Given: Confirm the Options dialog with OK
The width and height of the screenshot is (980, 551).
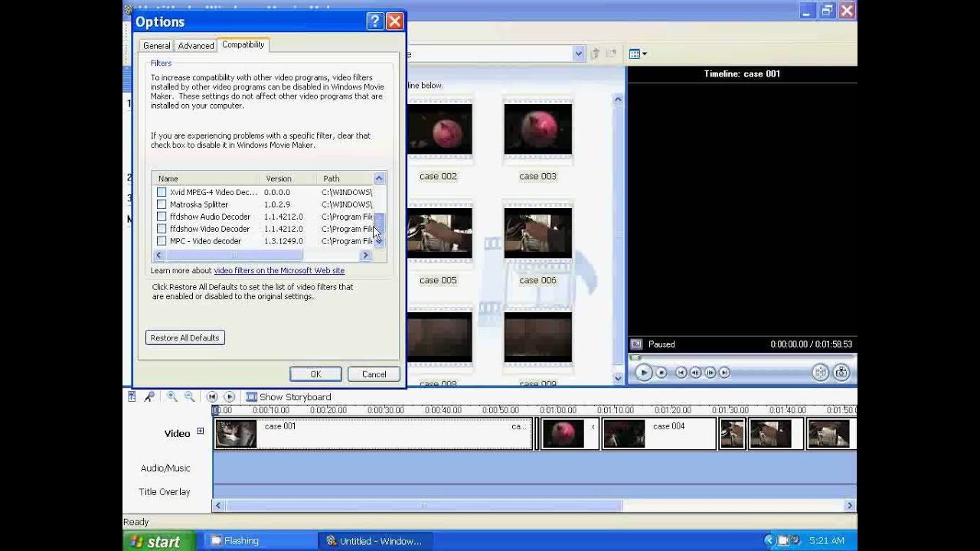Looking at the screenshot, I should pos(315,374).
